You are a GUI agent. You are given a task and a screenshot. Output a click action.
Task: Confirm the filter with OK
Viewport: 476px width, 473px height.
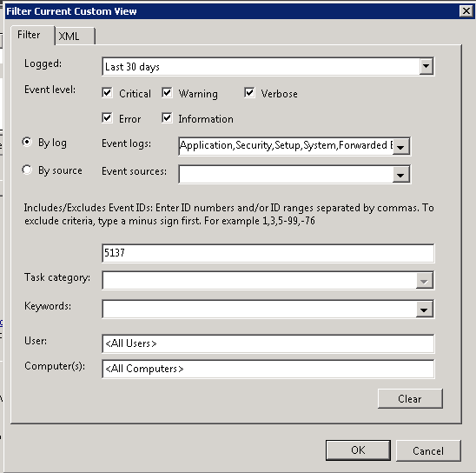coord(358,450)
